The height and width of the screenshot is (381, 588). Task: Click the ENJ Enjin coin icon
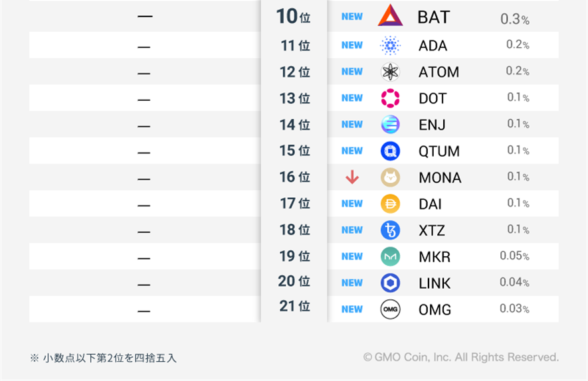(x=390, y=124)
